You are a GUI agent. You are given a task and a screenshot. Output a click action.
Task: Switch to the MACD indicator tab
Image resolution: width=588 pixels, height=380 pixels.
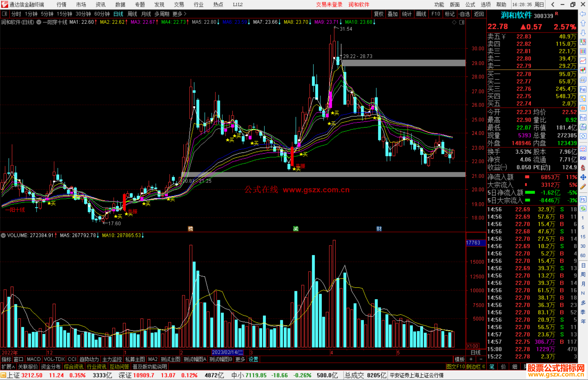[x=34, y=359]
